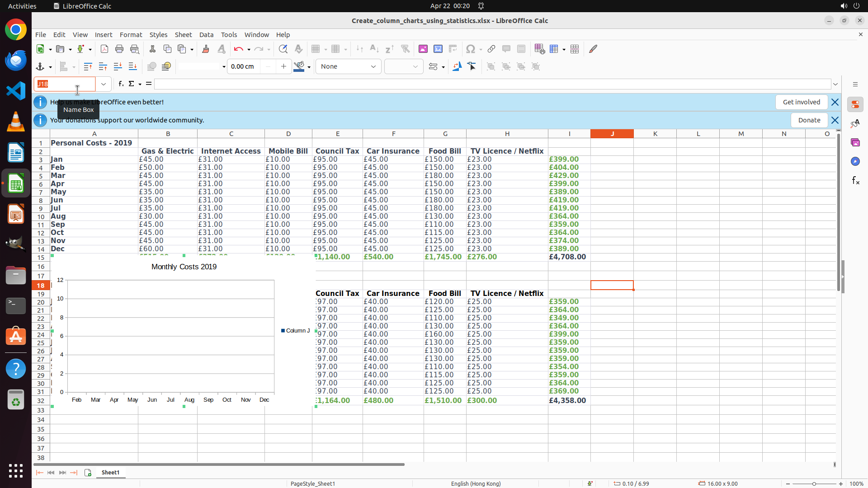868x488 pixels.
Task: Open the Sidebar Gallery panel icon
Action: coord(855,142)
